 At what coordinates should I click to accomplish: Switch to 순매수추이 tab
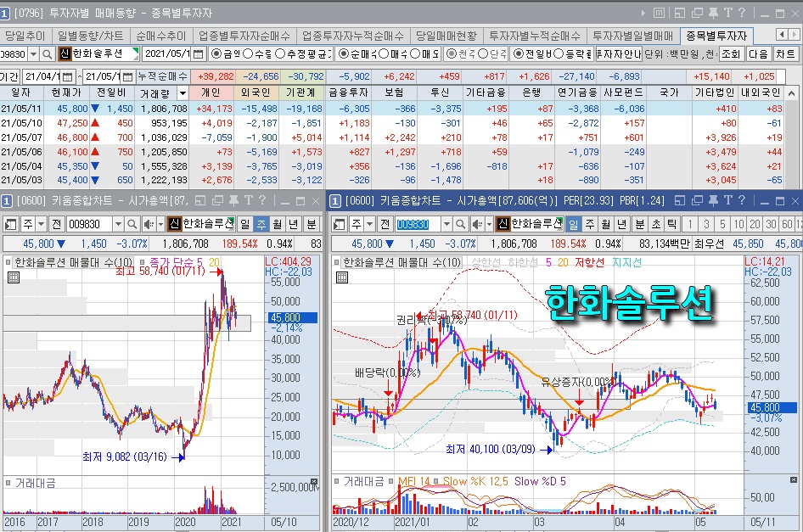[x=160, y=36]
